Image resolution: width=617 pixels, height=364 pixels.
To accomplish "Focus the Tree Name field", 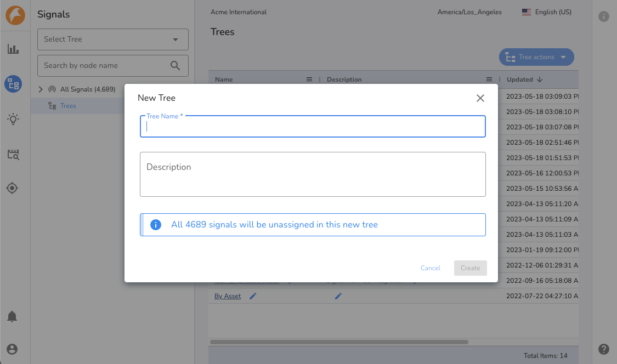I will [313, 126].
